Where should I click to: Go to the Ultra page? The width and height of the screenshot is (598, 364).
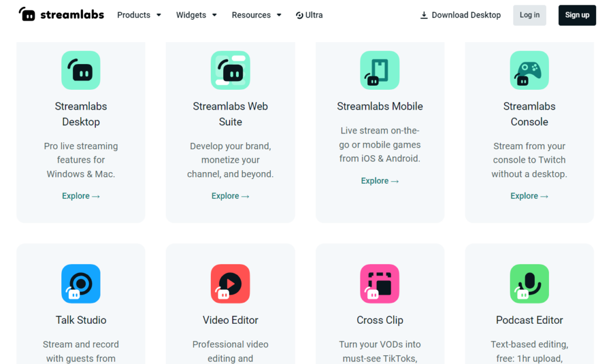tap(310, 15)
